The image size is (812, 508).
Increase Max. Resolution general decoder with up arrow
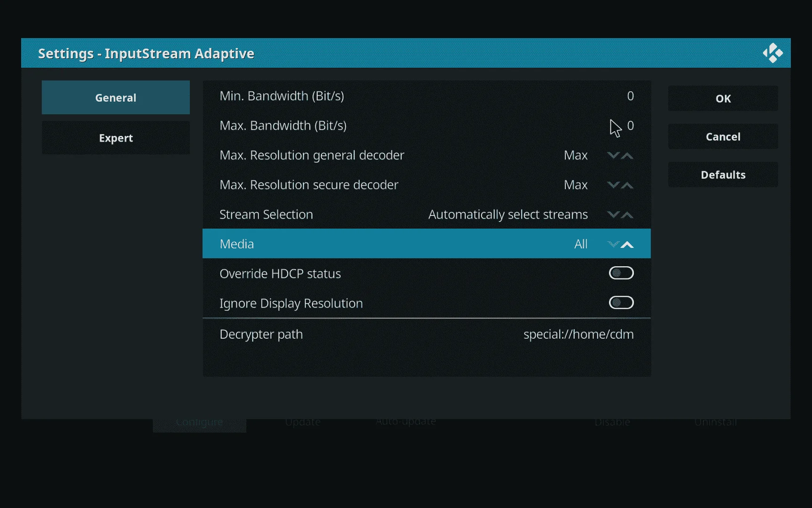click(x=627, y=155)
